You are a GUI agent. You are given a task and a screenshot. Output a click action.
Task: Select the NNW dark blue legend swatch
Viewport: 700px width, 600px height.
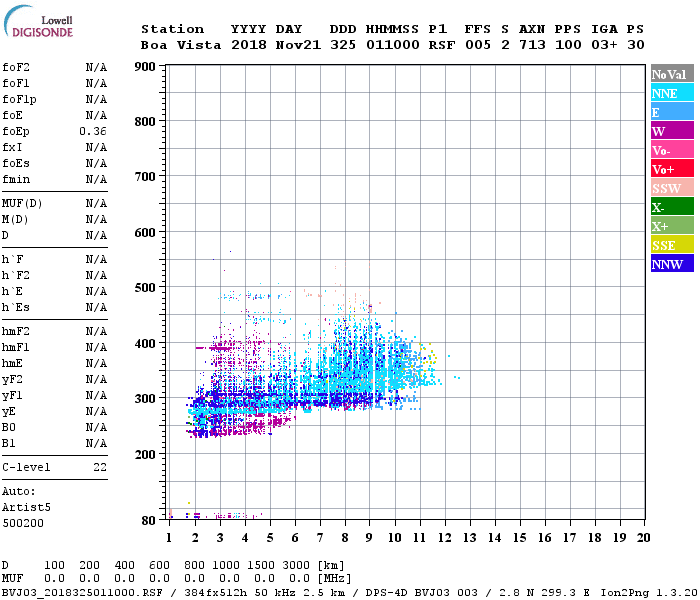pos(672,264)
